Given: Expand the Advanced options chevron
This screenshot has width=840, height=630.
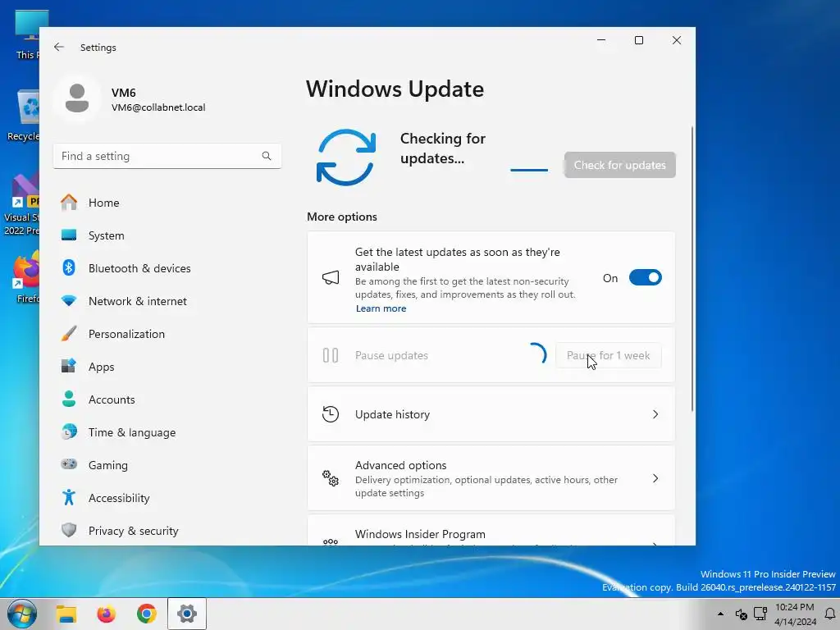Looking at the screenshot, I should tap(655, 478).
